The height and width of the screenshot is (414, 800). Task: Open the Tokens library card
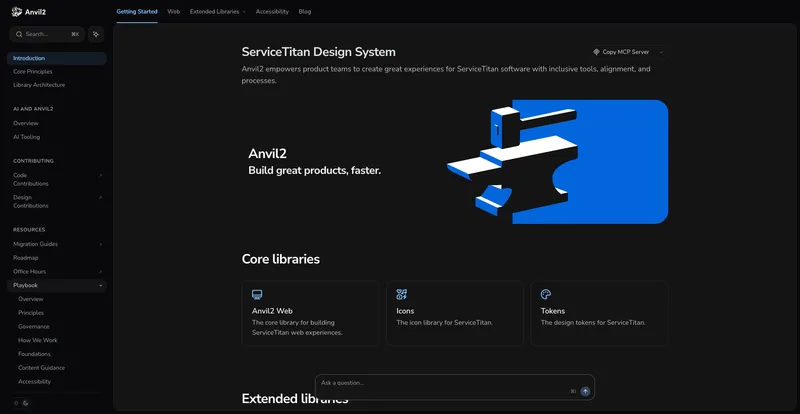[x=599, y=313]
